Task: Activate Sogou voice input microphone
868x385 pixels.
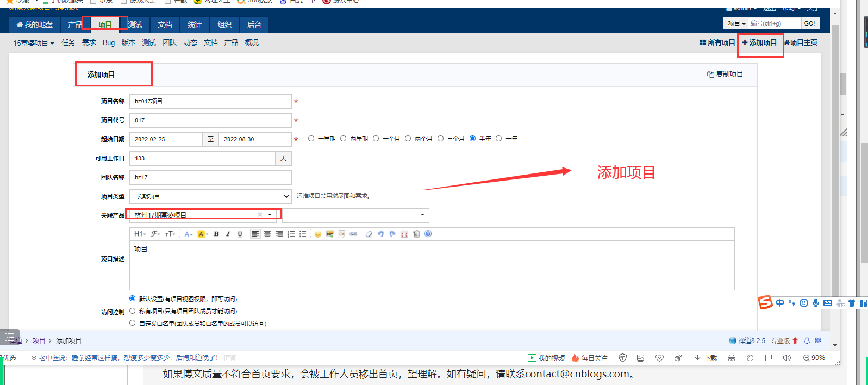Action: click(x=815, y=303)
